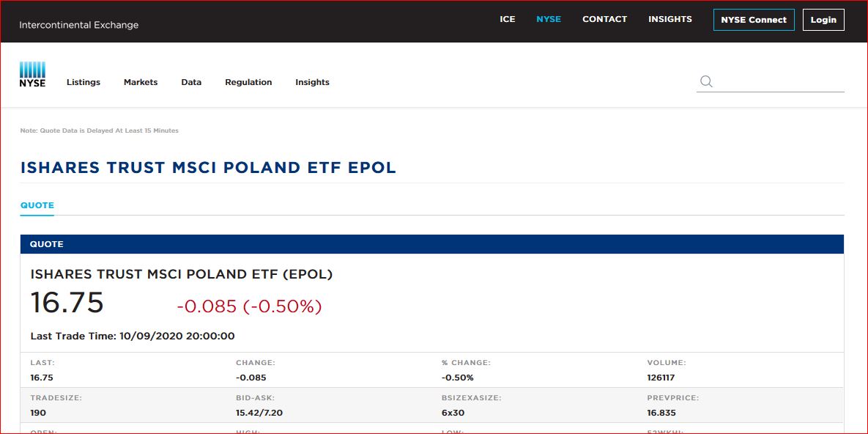Click the ISHARES TRUST MSCI POLAND ETF EPOL heading
Image resolution: width=868 pixels, height=434 pixels.
(208, 167)
